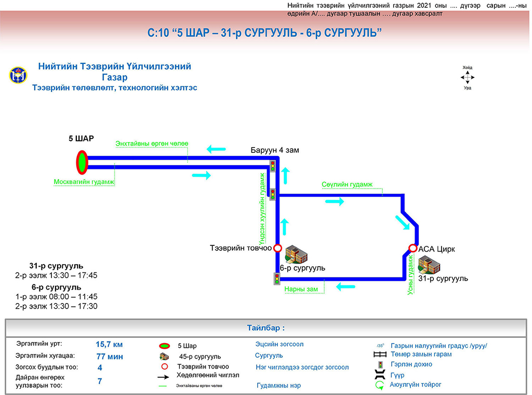Click the traffic light near Нарны зам
The image size is (532, 395).
pyautogui.click(x=277, y=279)
